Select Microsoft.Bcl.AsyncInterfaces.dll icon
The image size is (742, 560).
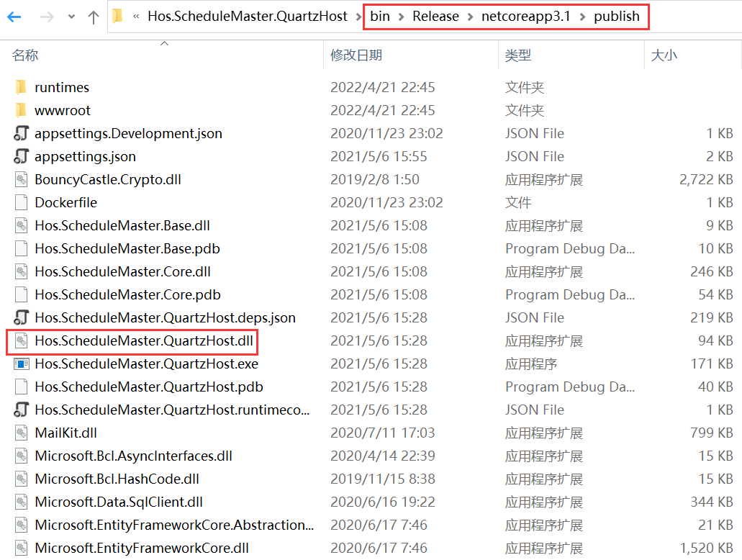(x=22, y=456)
